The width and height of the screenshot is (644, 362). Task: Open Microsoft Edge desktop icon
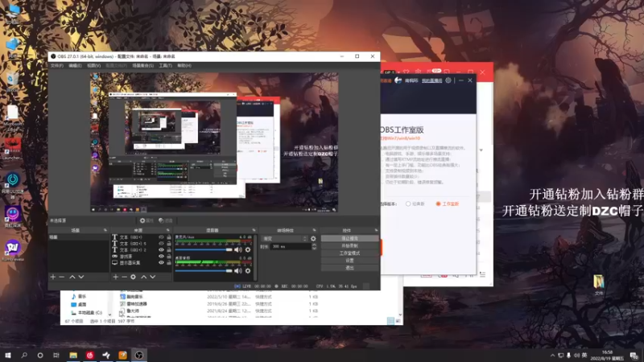click(12, 118)
